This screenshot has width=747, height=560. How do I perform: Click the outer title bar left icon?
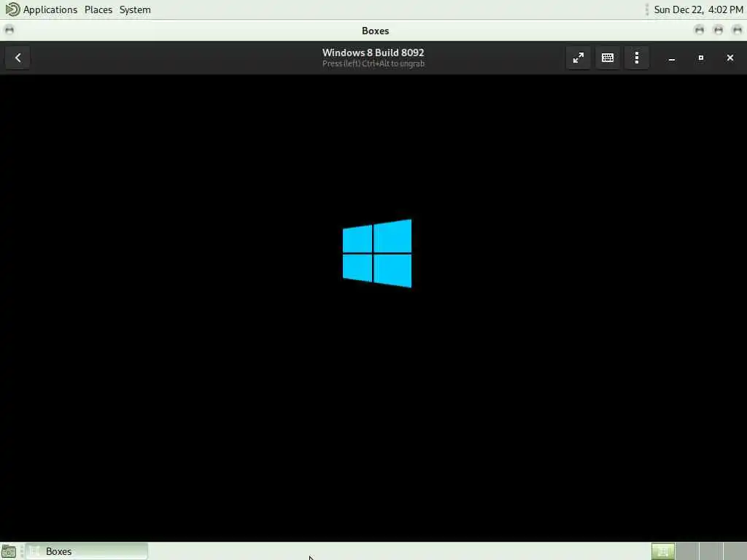point(9,30)
